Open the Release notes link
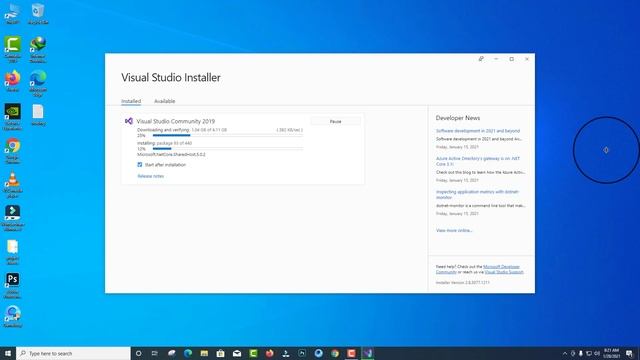Screen dimensions: 640x360 click(151, 176)
